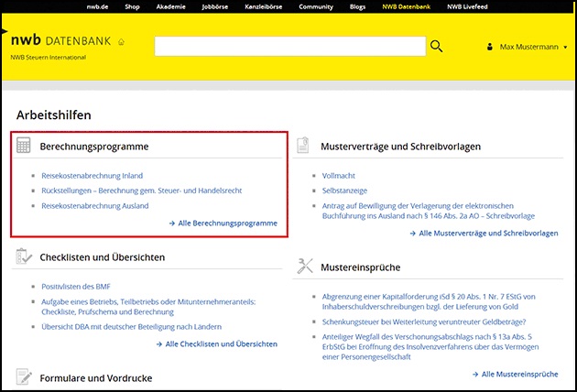The image size is (577, 392).
Task: View Alle Mustereinsprüche
Action: [x=514, y=375]
